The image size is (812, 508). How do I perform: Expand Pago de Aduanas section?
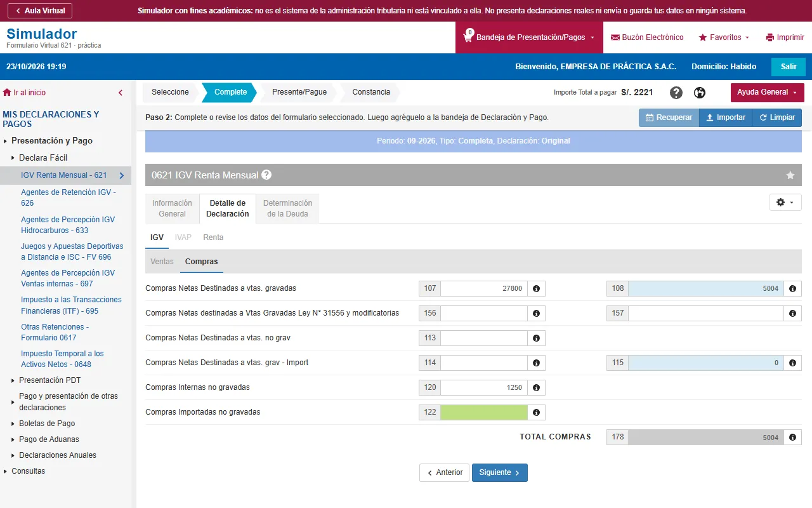[49, 439]
